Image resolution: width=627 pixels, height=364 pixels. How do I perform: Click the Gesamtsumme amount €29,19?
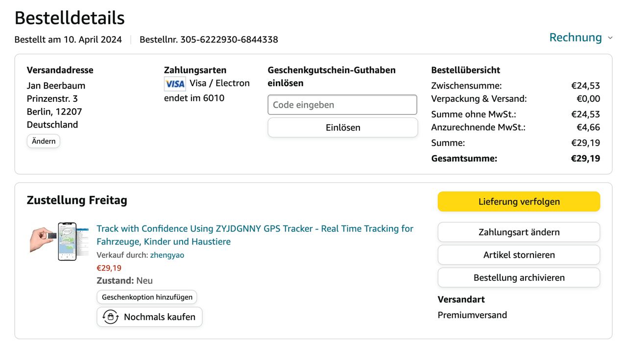click(x=585, y=159)
